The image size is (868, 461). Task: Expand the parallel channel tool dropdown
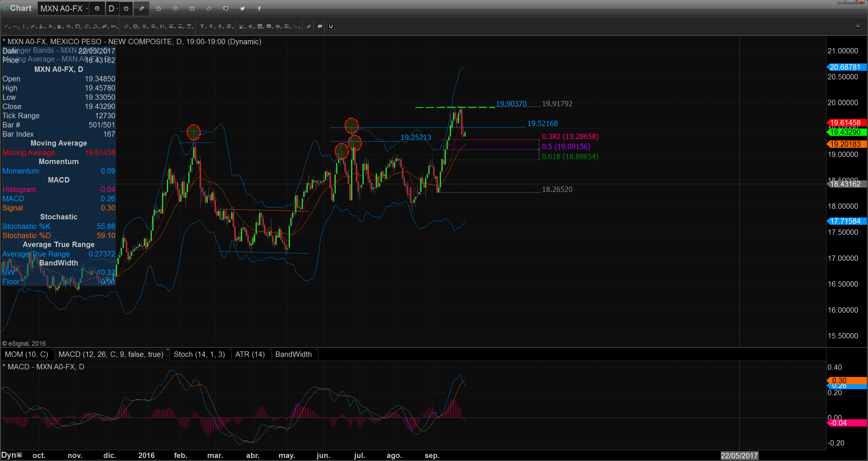tap(130, 28)
